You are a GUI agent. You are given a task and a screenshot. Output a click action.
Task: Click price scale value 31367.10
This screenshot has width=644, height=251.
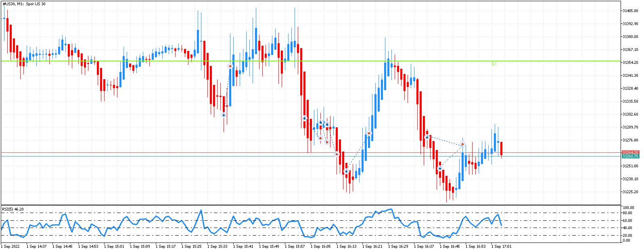(x=630, y=50)
